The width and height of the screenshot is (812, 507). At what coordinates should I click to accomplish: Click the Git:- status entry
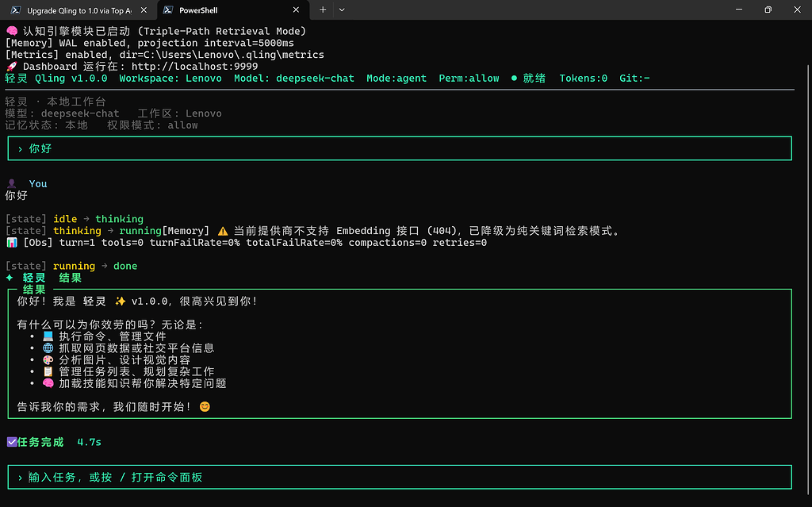coord(634,79)
